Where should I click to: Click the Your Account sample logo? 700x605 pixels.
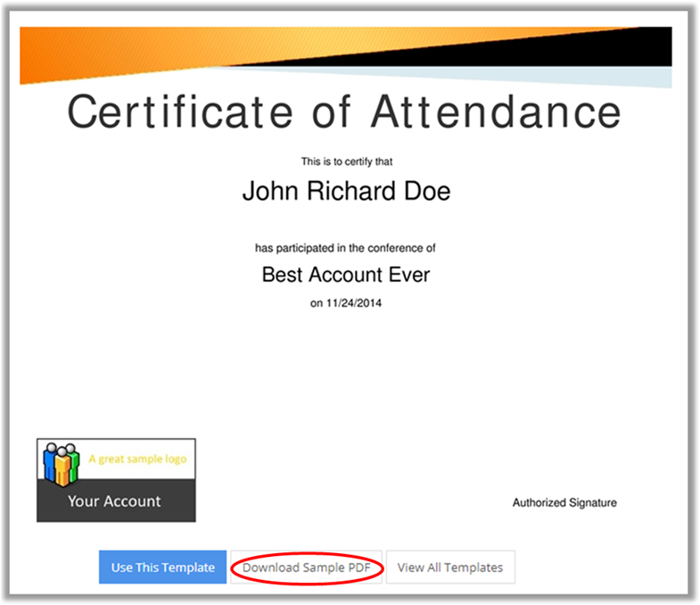tap(116, 480)
